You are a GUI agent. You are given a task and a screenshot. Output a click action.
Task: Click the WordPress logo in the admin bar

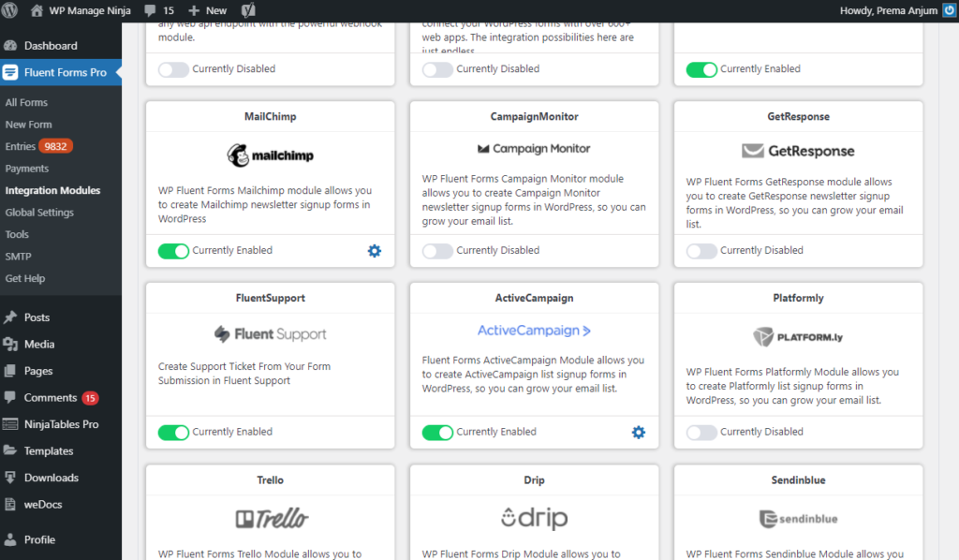(10, 10)
